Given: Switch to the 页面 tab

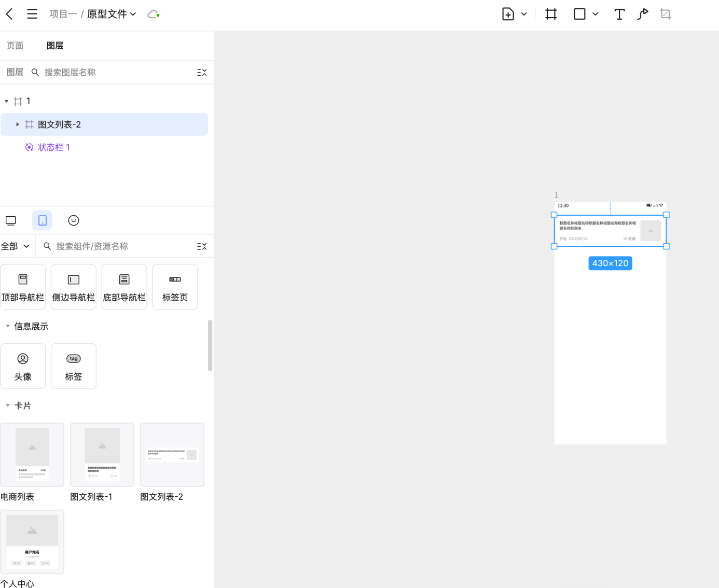Looking at the screenshot, I should point(15,46).
